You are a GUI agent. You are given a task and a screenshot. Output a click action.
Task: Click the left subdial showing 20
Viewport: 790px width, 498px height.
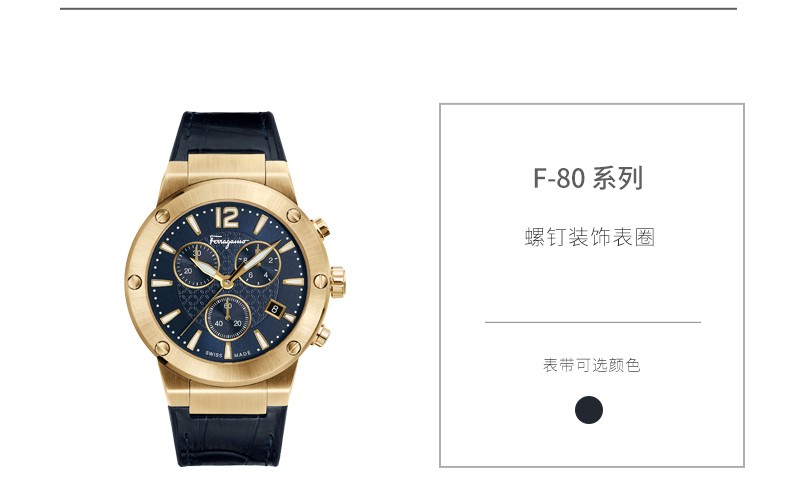click(196, 264)
